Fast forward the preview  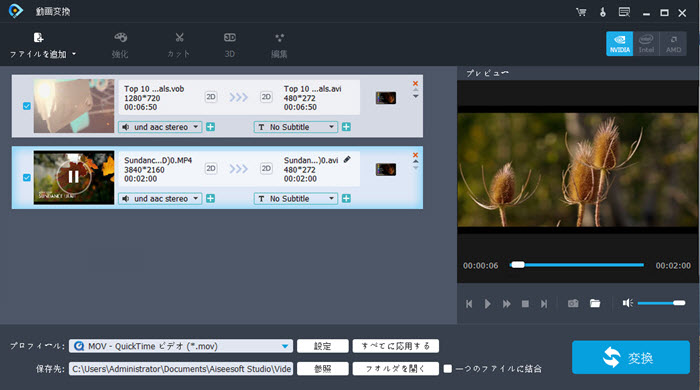click(x=506, y=304)
